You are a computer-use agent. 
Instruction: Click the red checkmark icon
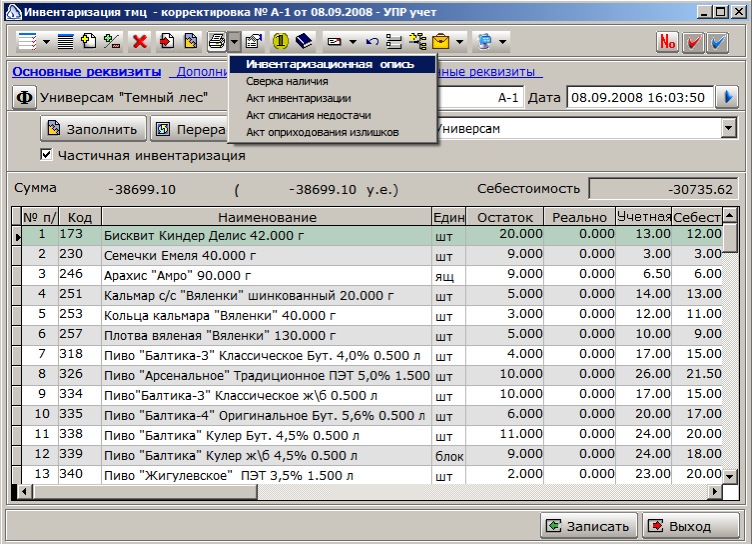click(693, 42)
